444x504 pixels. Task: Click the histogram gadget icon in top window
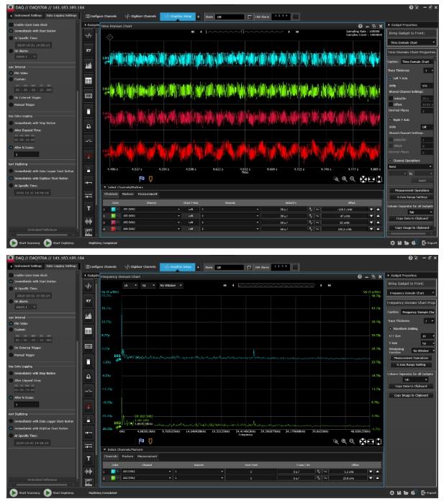pyautogui.click(x=89, y=66)
